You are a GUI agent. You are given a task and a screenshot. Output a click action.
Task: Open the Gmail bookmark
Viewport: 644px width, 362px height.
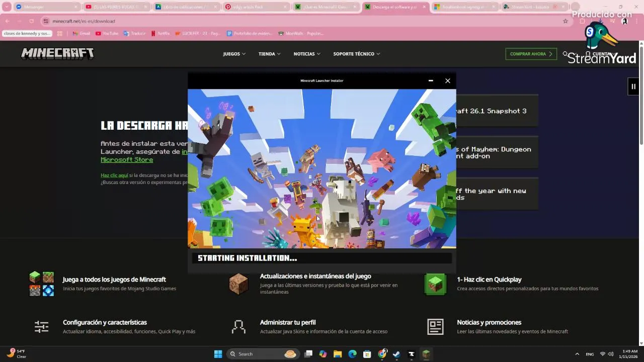[x=81, y=34]
